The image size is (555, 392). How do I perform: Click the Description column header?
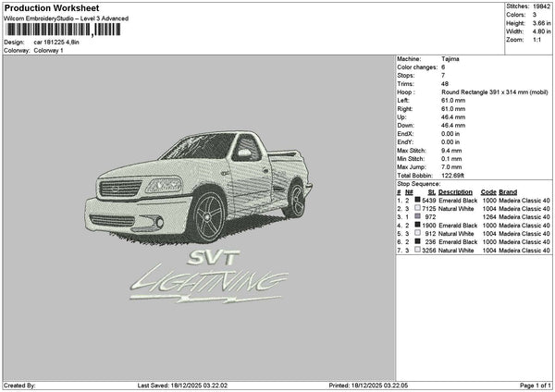(455, 192)
